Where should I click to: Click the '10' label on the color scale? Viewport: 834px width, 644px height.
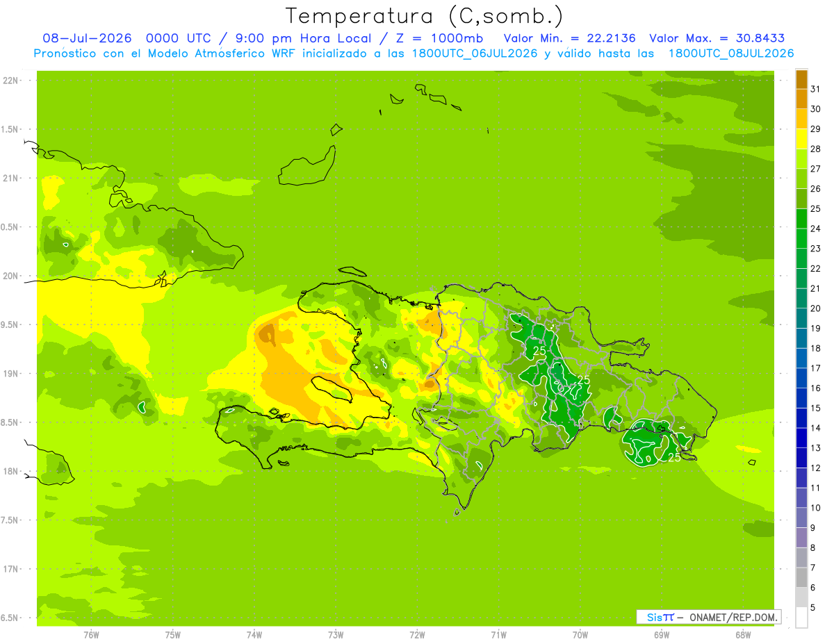tap(815, 508)
